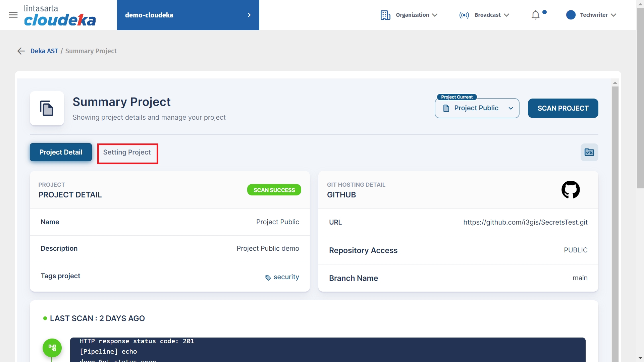Click the green pipeline stage icon
Screen dimensions: 644x362
[52, 348]
